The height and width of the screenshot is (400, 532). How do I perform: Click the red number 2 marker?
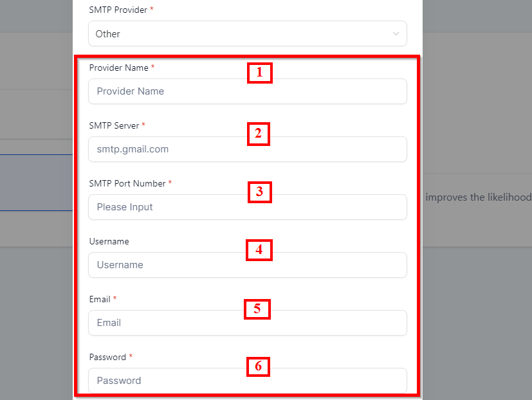pos(258,134)
